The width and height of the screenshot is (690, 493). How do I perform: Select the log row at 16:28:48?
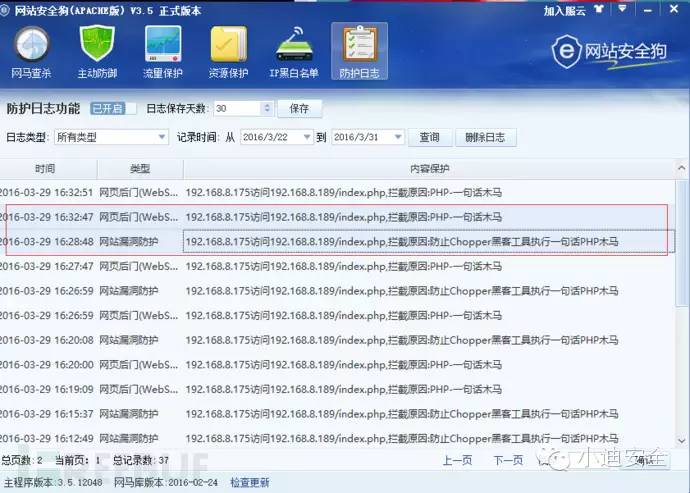pyautogui.click(x=337, y=242)
